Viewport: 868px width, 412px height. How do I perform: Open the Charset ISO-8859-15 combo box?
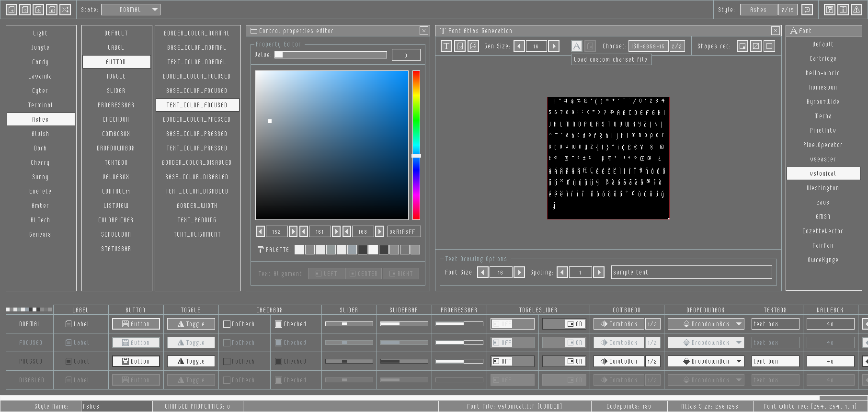tap(648, 46)
